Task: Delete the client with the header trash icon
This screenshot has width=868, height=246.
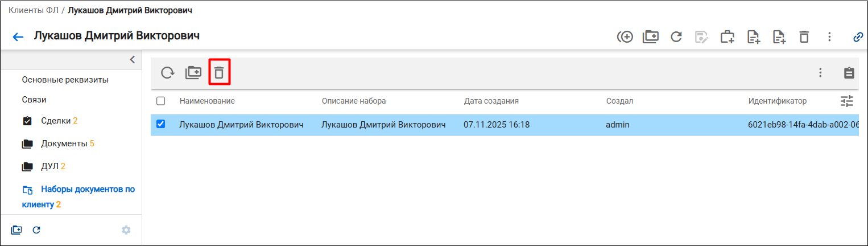Action: click(x=804, y=37)
